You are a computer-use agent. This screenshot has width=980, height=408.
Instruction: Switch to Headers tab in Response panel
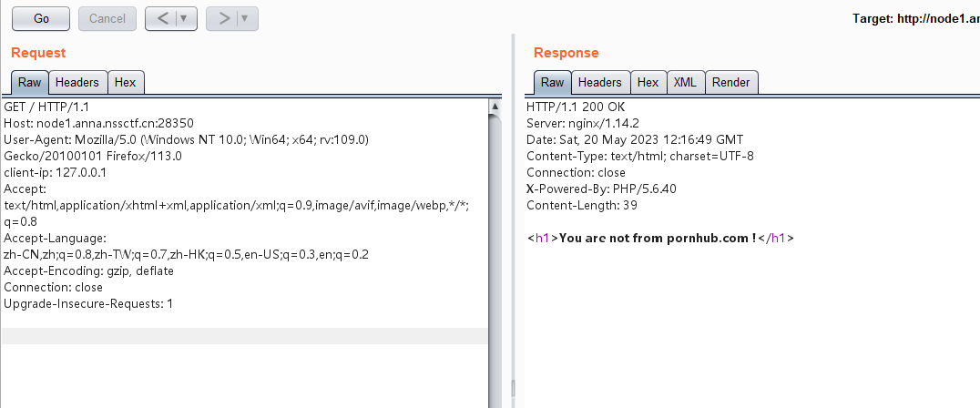pos(600,83)
